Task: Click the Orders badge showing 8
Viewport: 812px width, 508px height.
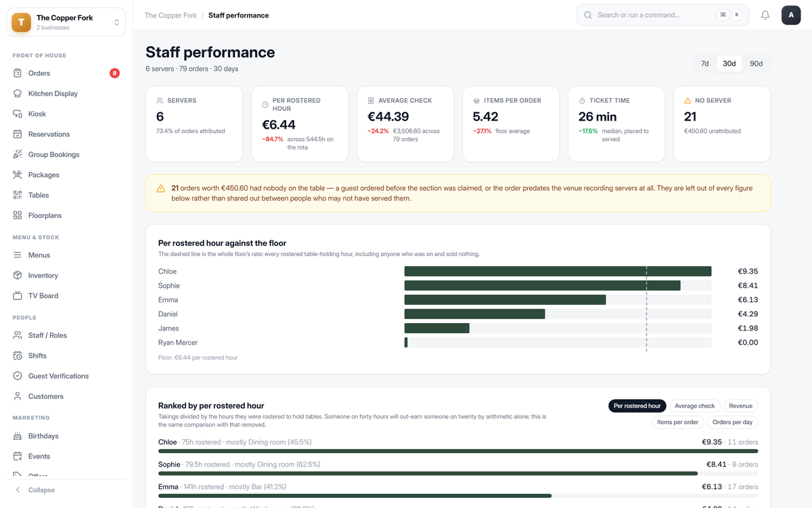Action: point(114,73)
